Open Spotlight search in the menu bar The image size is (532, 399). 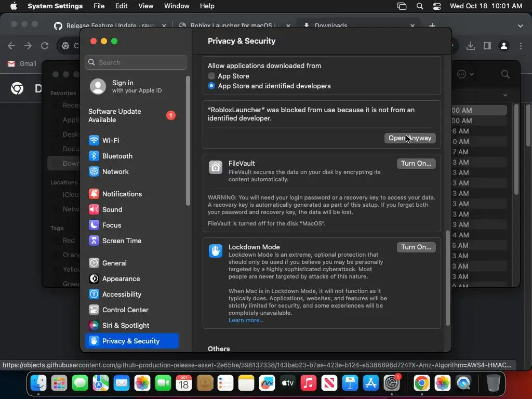(420, 6)
